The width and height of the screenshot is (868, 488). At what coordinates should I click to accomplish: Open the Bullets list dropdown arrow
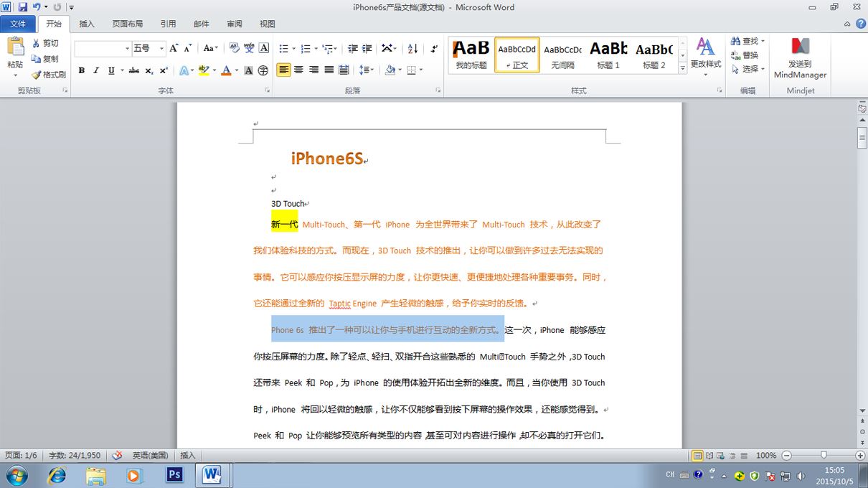[294, 49]
